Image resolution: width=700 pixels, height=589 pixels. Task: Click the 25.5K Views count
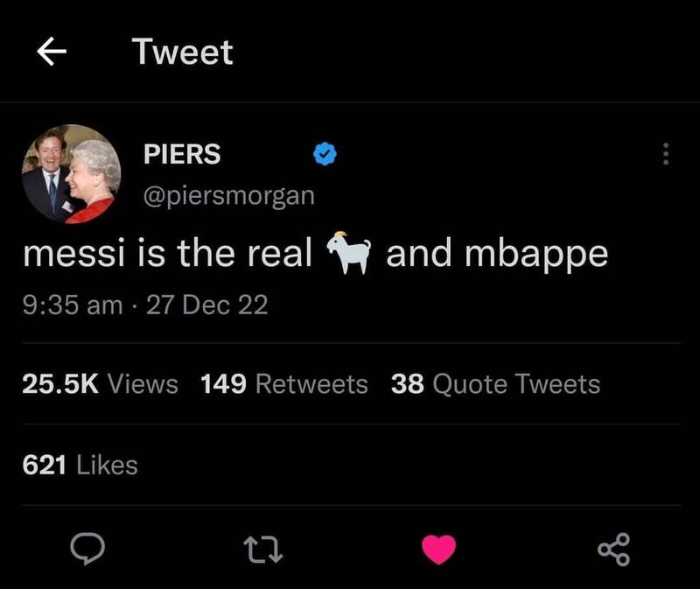(100, 383)
